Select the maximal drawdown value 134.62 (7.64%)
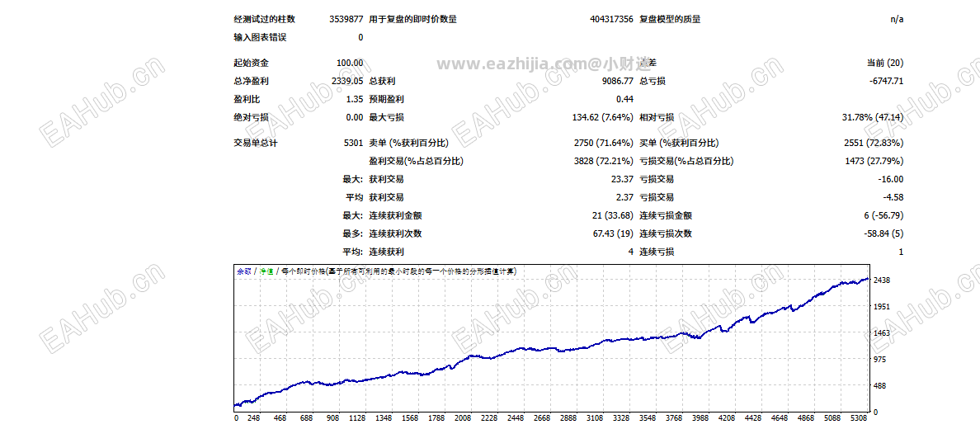Screen dimensions: 980x429 603,118
